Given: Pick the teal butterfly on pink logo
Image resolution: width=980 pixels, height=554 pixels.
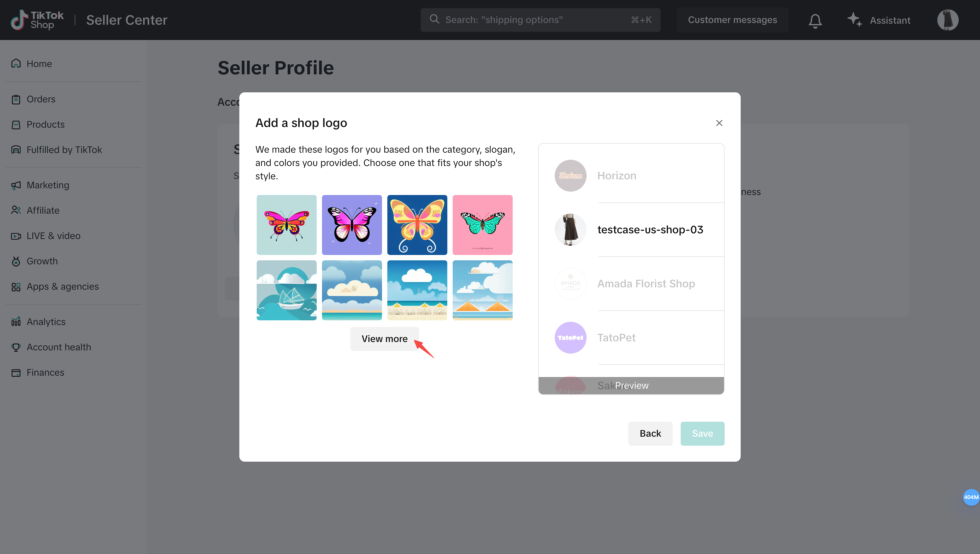Looking at the screenshot, I should [482, 225].
